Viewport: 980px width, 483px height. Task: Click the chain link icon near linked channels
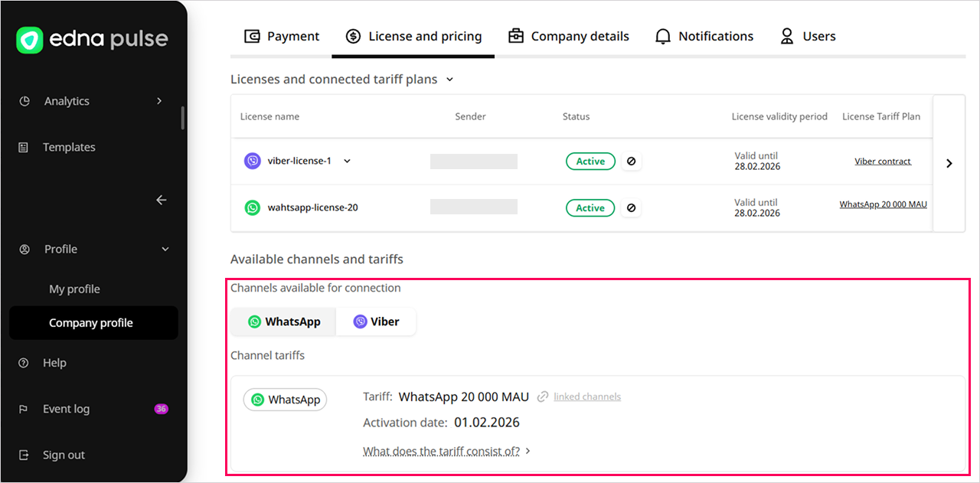point(543,397)
